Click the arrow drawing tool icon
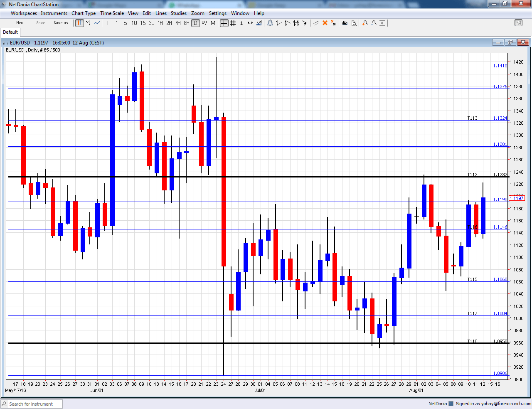The width and height of the screenshot is (532, 409). [305, 23]
